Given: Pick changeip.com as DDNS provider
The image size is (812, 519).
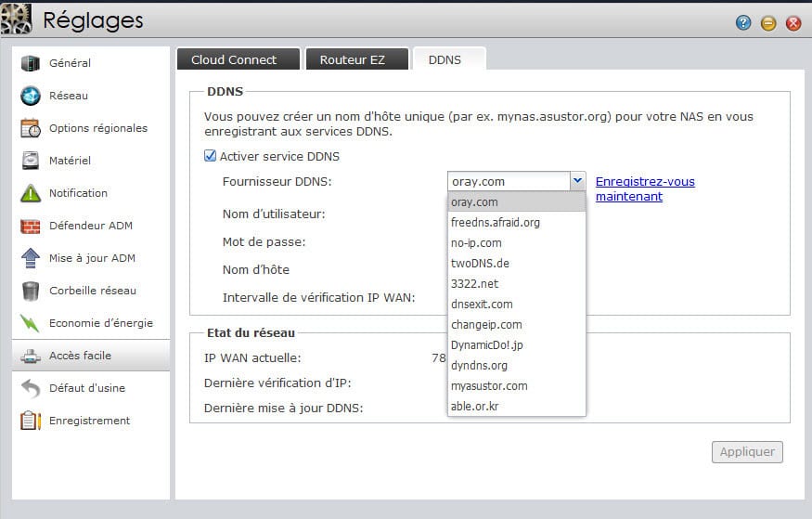Looking at the screenshot, I should (x=516, y=325).
